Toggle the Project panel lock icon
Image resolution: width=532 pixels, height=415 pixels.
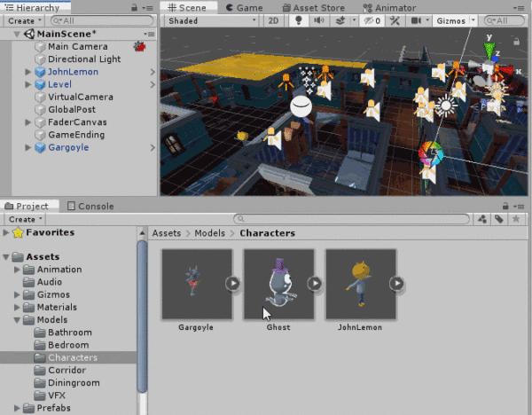[x=505, y=206]
